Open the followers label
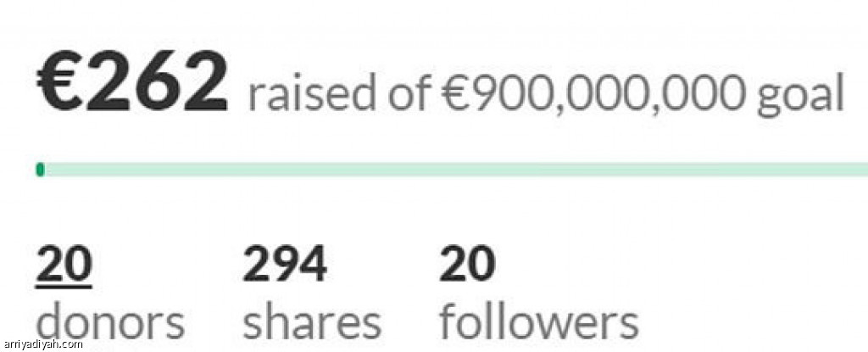Screen dimensions: 868x352 (x=538, y=322)
